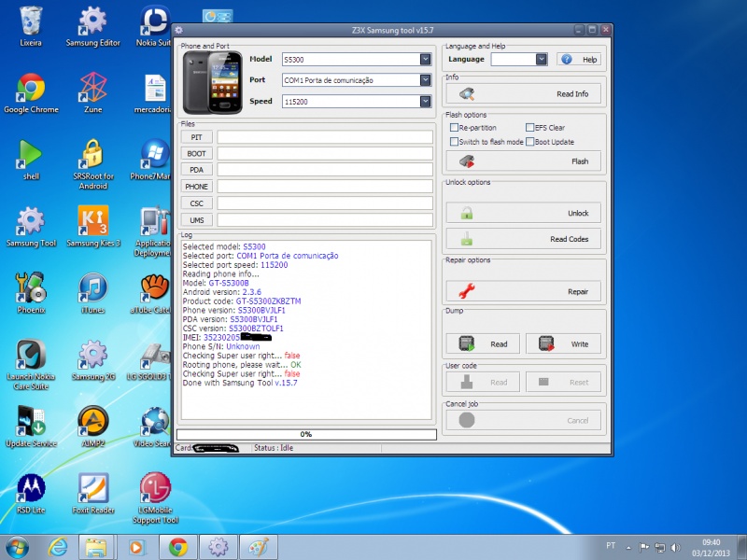
Task: Click 'Status : Idle' in status bar
Action: coord(274,448)
